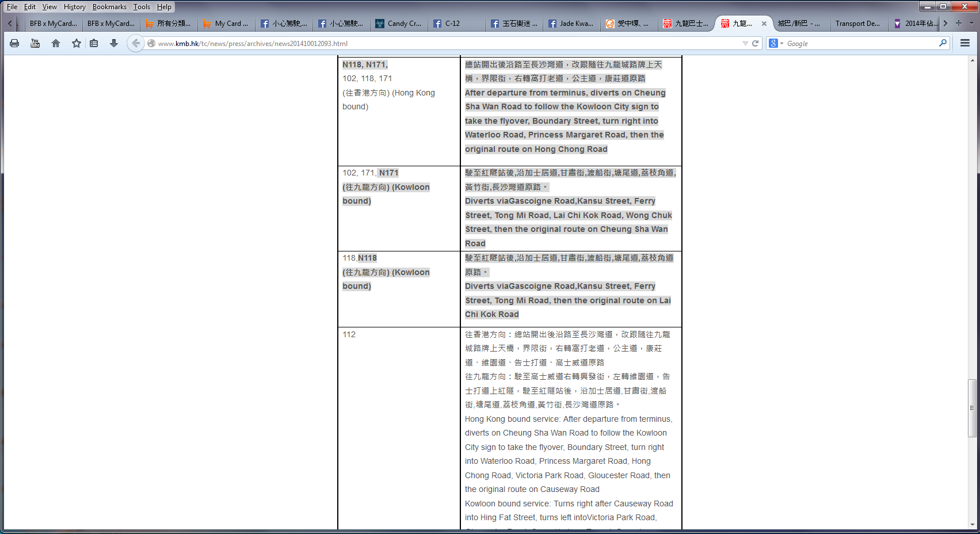The width and height of the screenshot is (980, 534).
Task: Open the History menu
Action: [x=75, y=7]
